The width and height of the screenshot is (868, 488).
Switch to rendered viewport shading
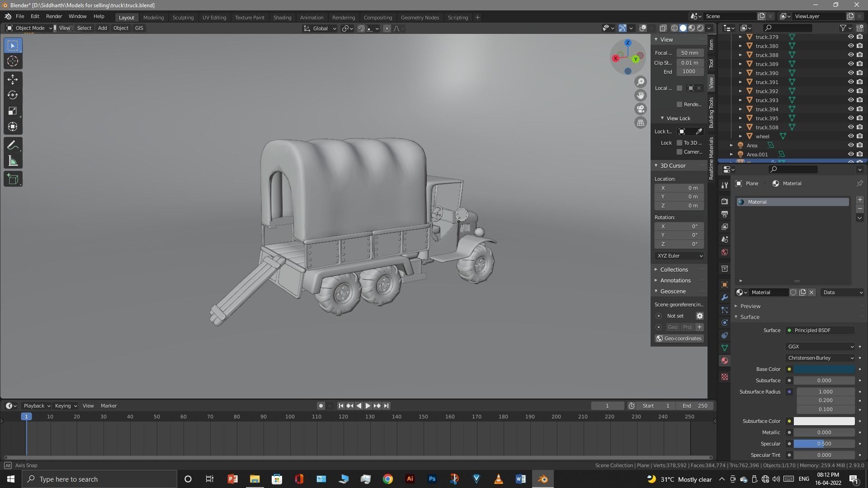700,28
